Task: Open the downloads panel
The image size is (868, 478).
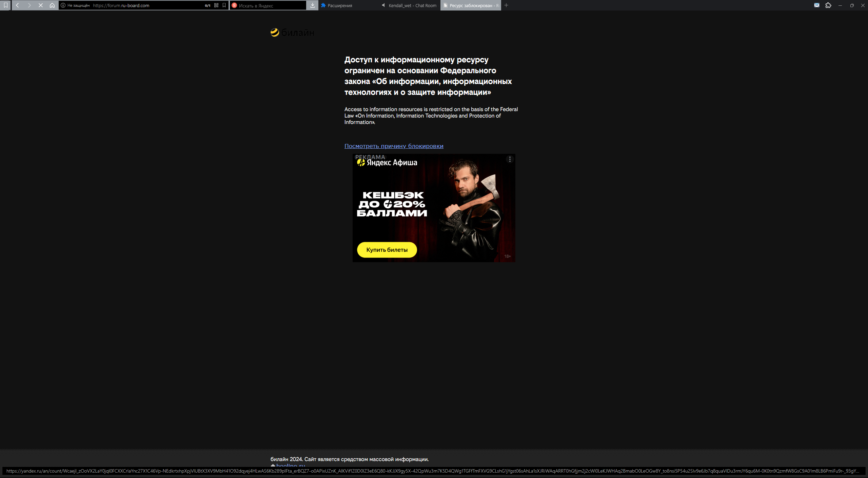Action: 312,5
